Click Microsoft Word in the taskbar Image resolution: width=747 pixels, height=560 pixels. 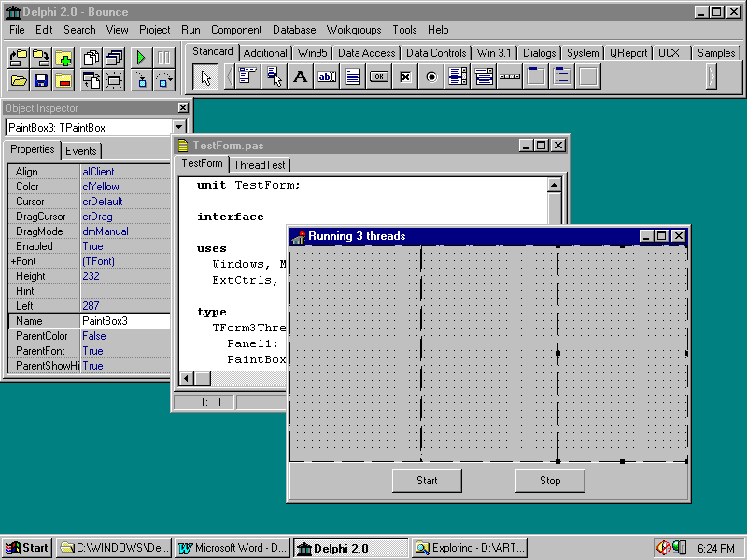233,548
